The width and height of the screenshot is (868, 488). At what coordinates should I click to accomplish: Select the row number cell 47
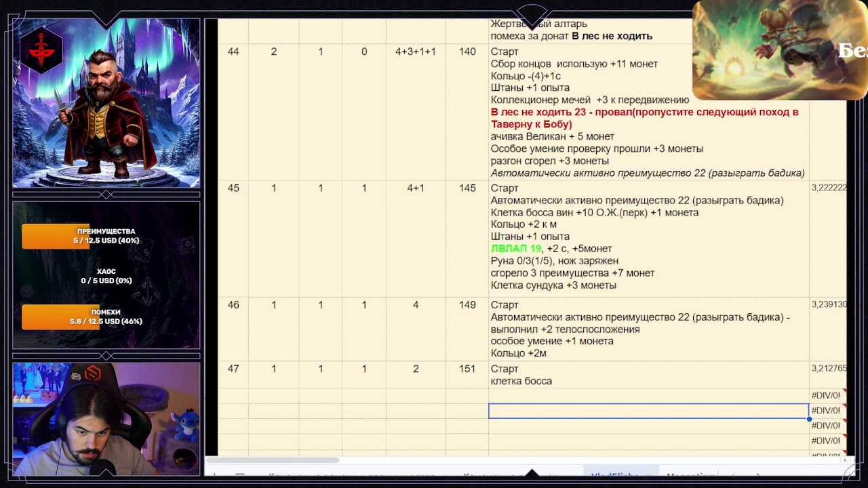[x=233, y=374]
